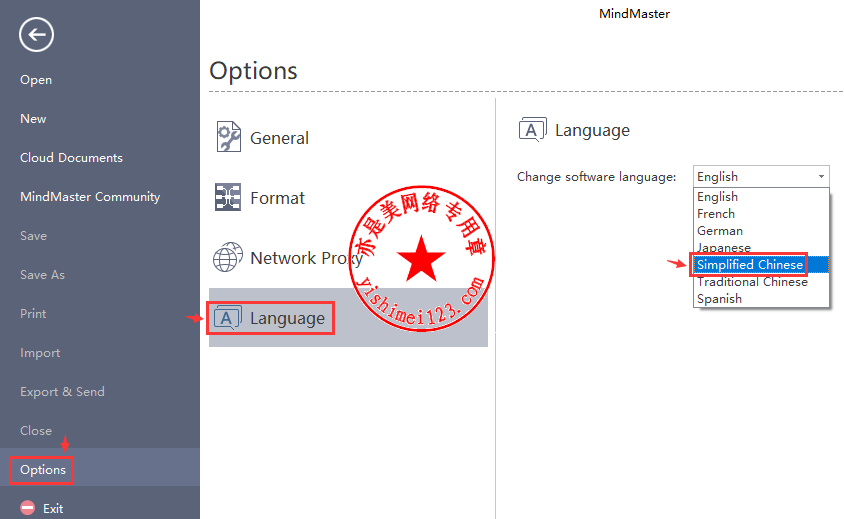This screenshot has width=844, height=519.
Task: Click the Exit label
Action: [x=53, y=508]
